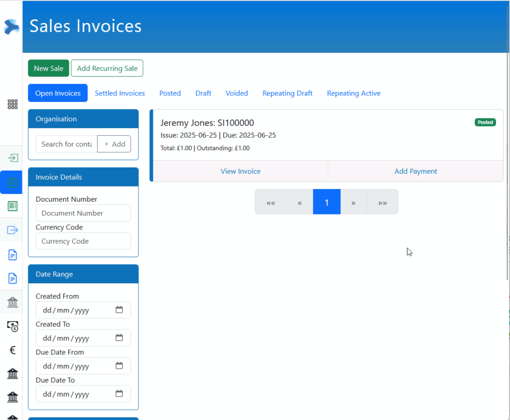Click the highlighted invoice icon in sidebar
This screenshot has width=510, height=420.
pyautogui.click(x=12, y=183)
